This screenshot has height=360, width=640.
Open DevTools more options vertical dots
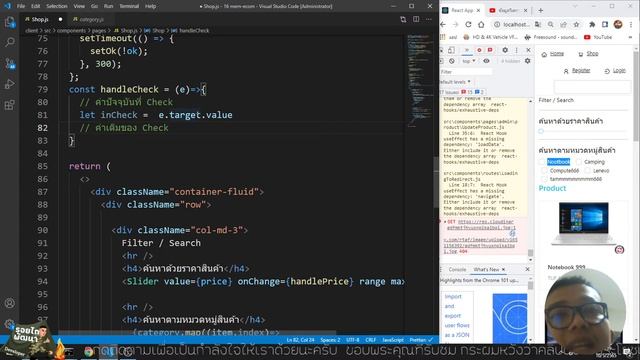click(x=516, y=50)
